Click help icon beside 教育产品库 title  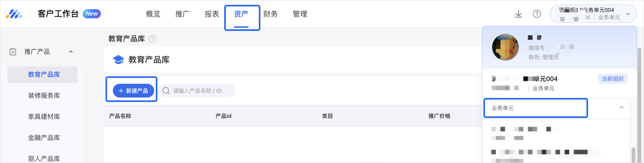152,39
